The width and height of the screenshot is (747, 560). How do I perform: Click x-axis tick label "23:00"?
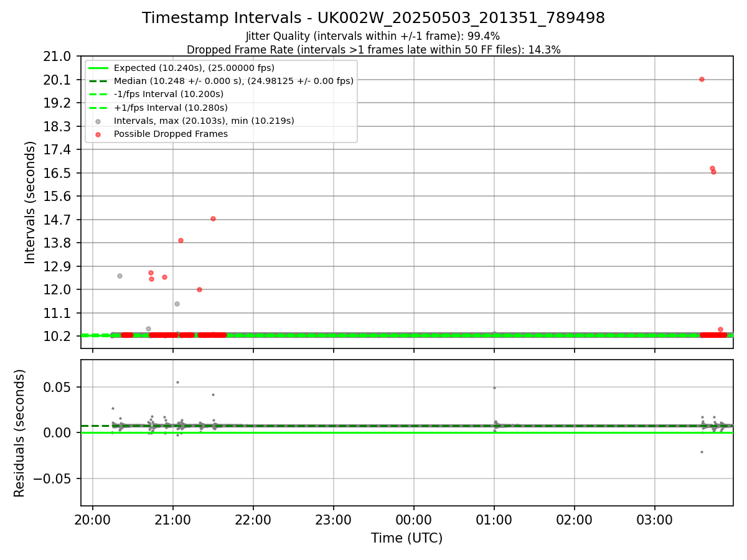(334, 519)
